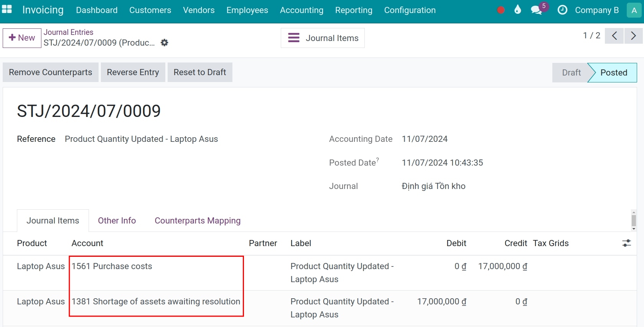Click the 17,000,000 credit amount in first row

[x=502, y=266]
